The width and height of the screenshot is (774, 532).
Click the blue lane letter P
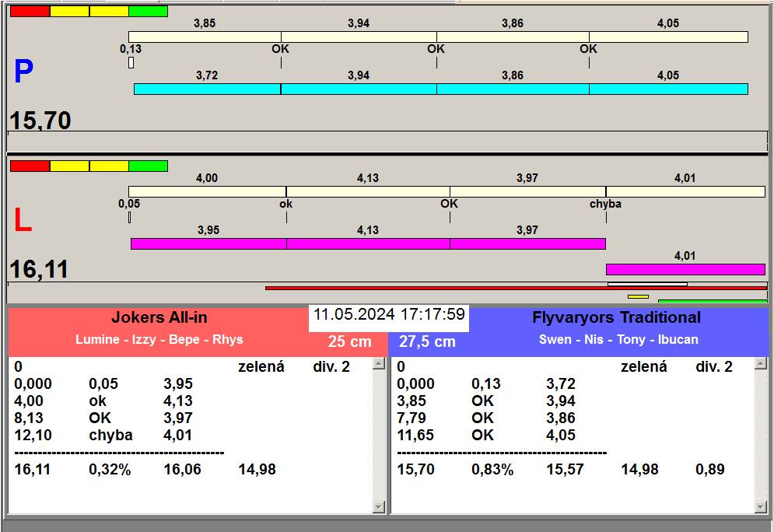click(x=23, y=72)
